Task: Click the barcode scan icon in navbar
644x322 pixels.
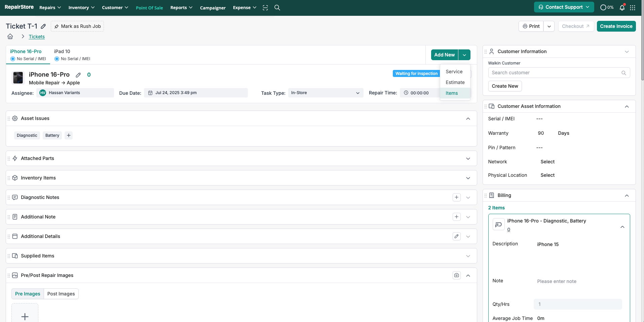Action: [x=265, y=8]
